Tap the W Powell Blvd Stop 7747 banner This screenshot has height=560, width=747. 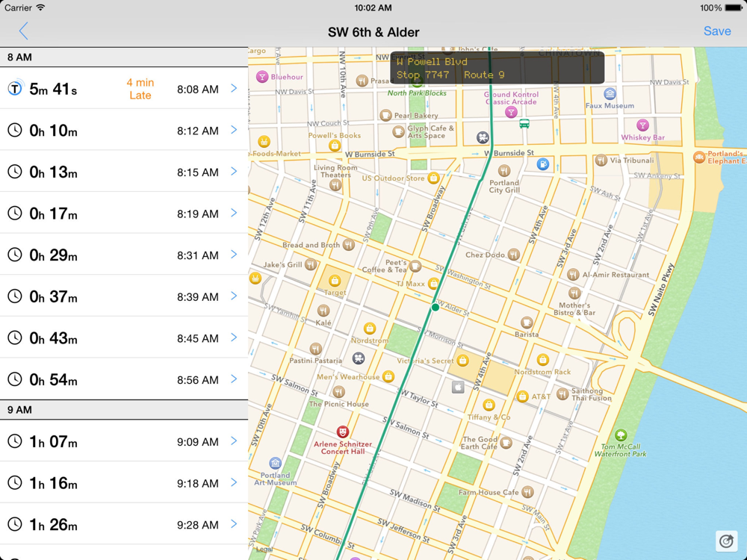pos(498,68)
